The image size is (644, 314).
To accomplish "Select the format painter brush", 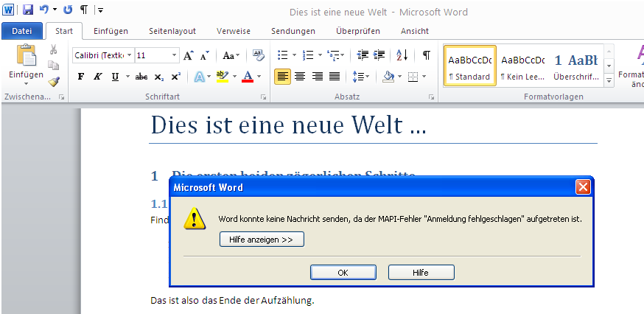I will (53, 81).
